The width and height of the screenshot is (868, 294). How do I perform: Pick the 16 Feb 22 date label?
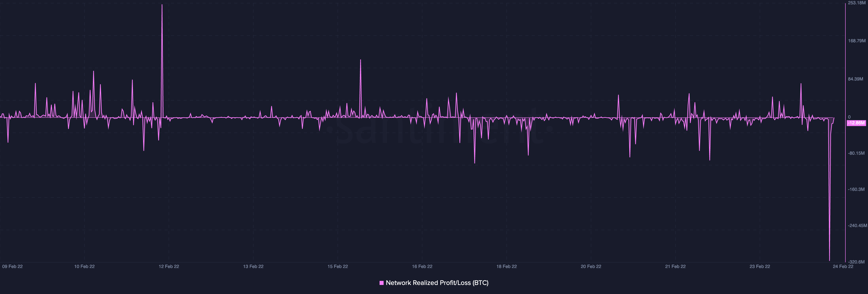coord(422,266)
